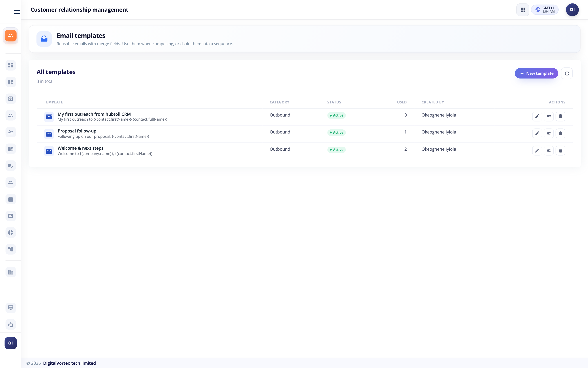This screenshot has height=368, width=588.
Task: Edit My first outreach template
Action: tap(537, 116)
